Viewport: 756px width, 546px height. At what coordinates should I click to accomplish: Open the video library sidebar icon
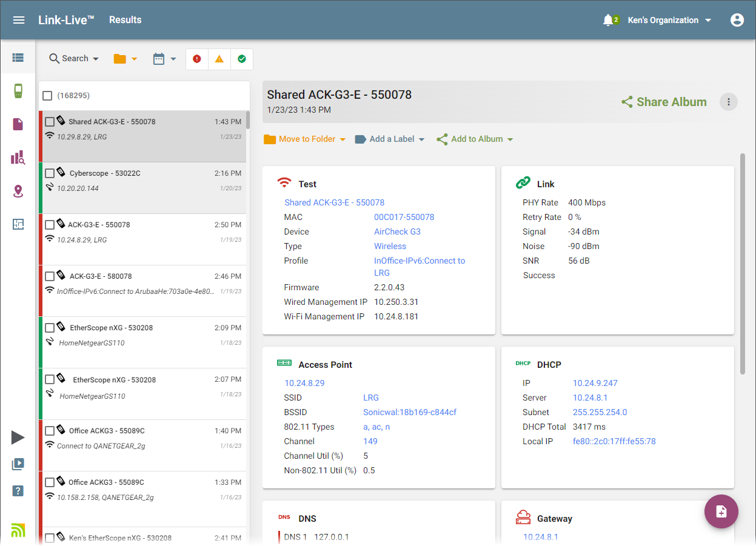[18, 464]
